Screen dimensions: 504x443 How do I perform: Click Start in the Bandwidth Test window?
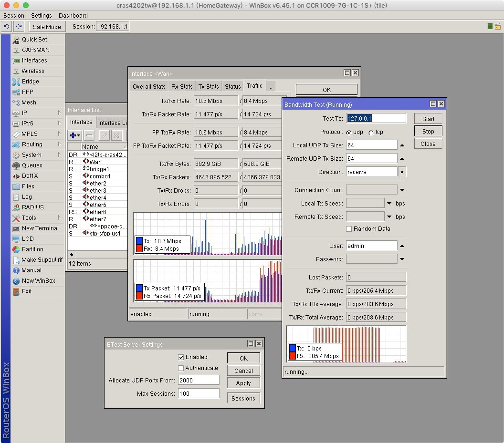click(428, 119)
